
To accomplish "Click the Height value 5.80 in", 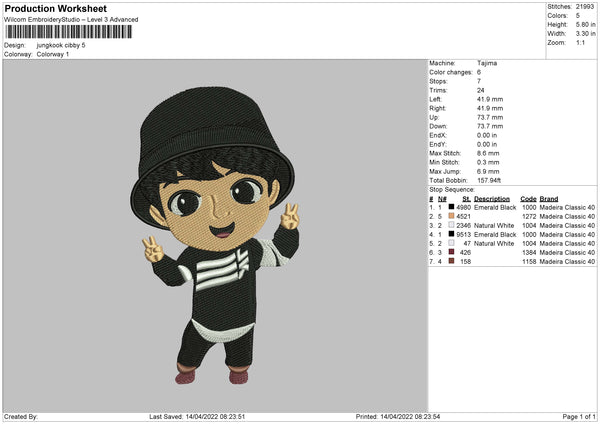I will click(585, 24).
